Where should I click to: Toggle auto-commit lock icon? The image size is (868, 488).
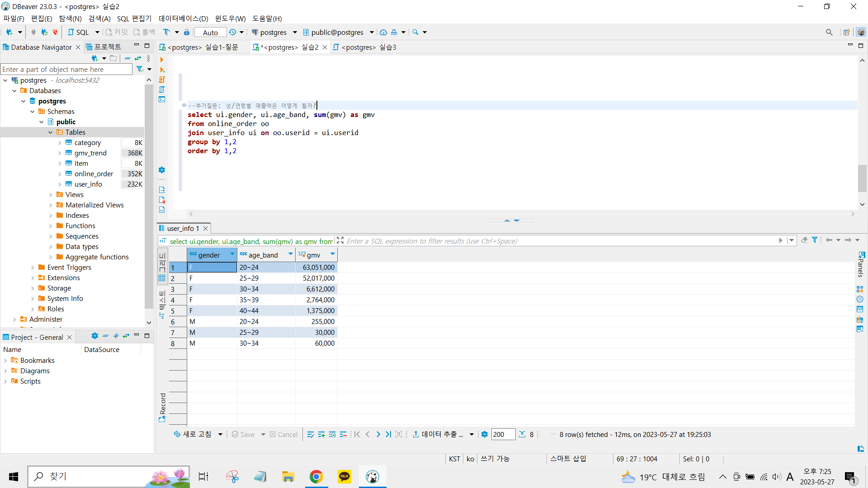(x=186, y=32)
